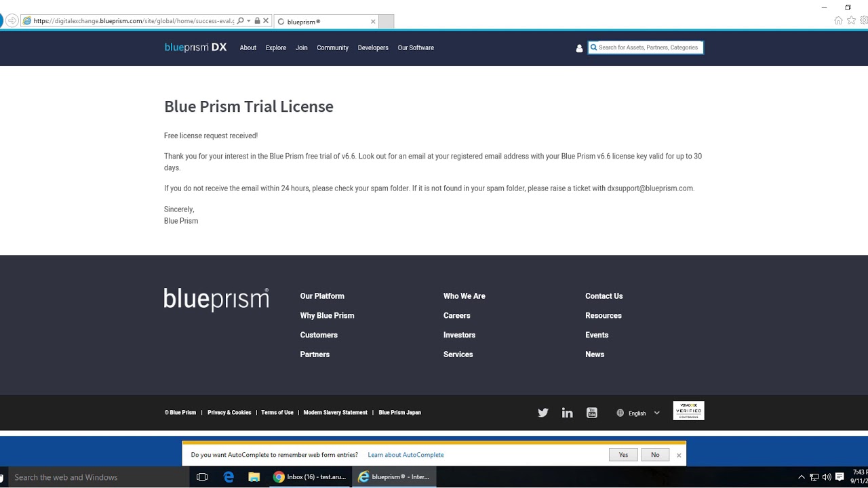Click the Careers footer link
This screenshot has height=488, width=868.
(x=457, y=316)
